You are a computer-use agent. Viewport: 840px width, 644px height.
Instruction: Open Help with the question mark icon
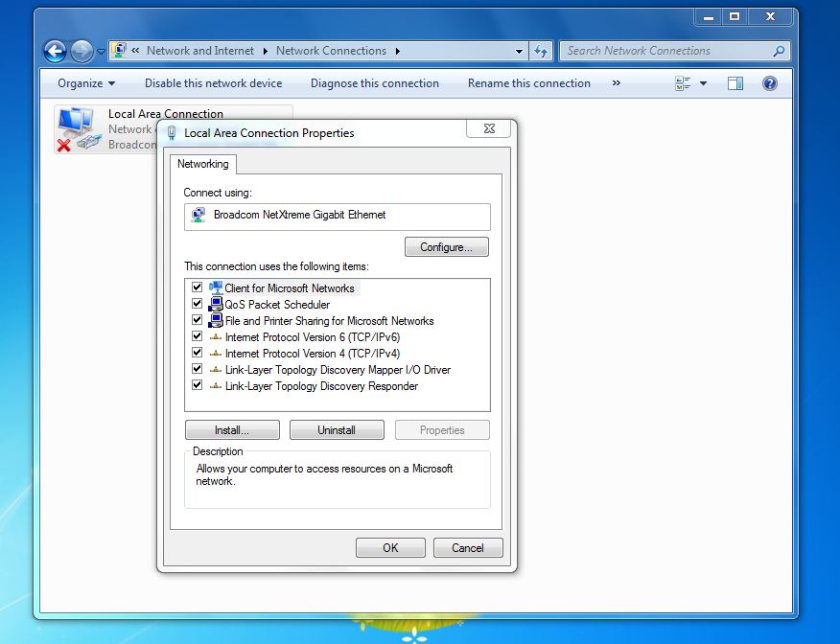pos(769,83)
